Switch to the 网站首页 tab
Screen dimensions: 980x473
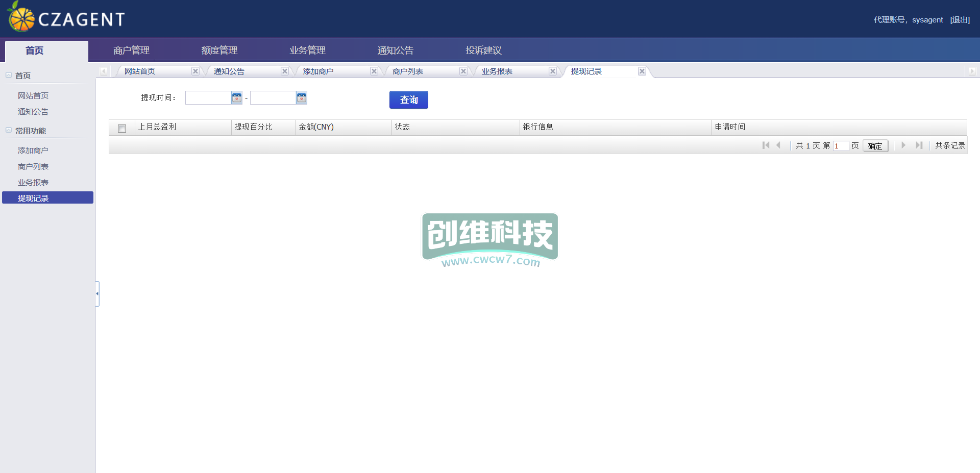(x=140, y=71)
